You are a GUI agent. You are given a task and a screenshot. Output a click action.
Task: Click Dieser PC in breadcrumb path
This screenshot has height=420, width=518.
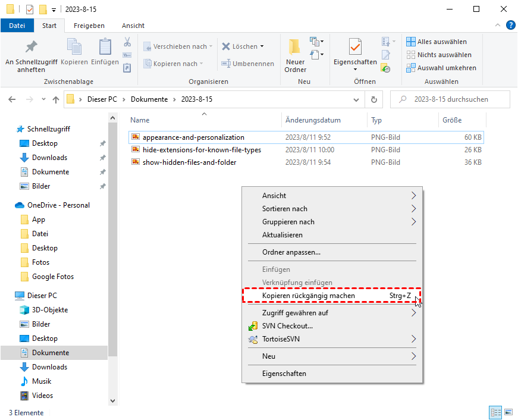(x=102, y=99)
